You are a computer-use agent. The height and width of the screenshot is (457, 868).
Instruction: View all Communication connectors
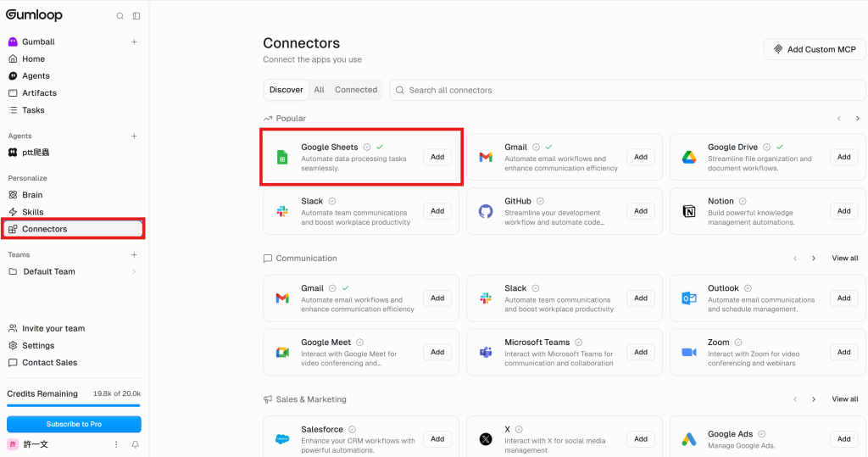point(845,258)
